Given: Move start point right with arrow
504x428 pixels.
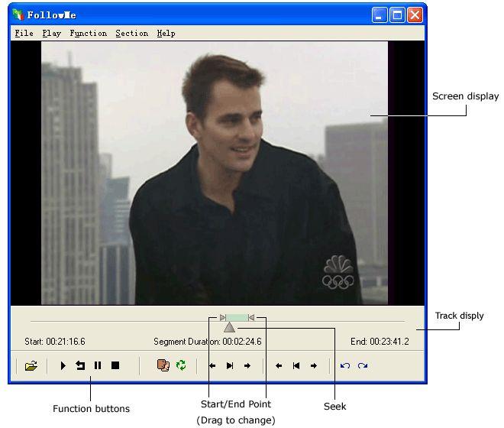Looking at the screenshot, I should (x=247, y=366).
